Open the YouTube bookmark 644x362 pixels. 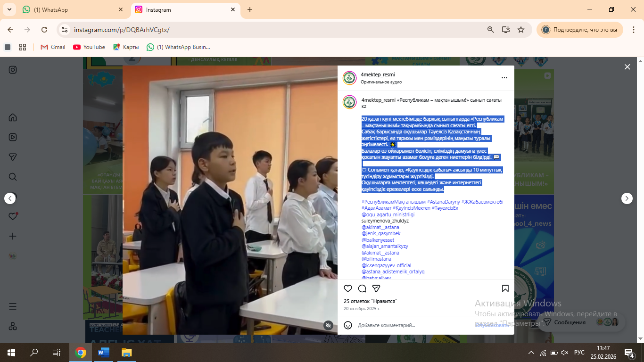[x=89, y=47]
